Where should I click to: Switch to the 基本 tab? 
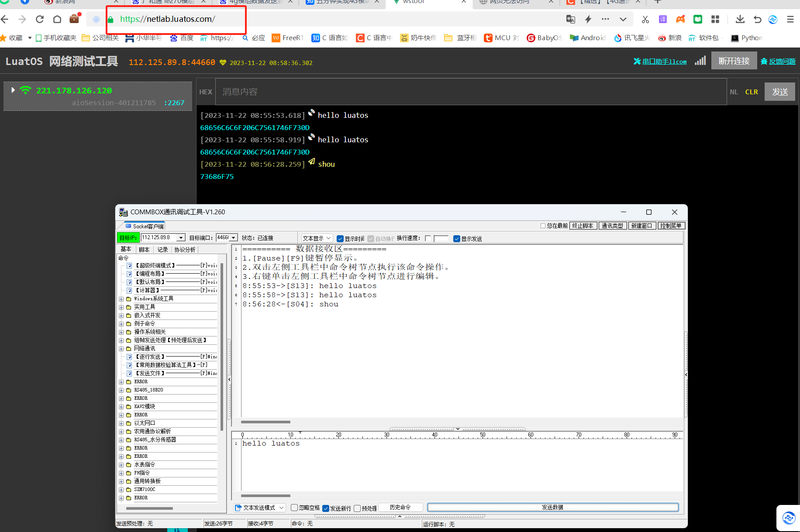coord(126,249)
